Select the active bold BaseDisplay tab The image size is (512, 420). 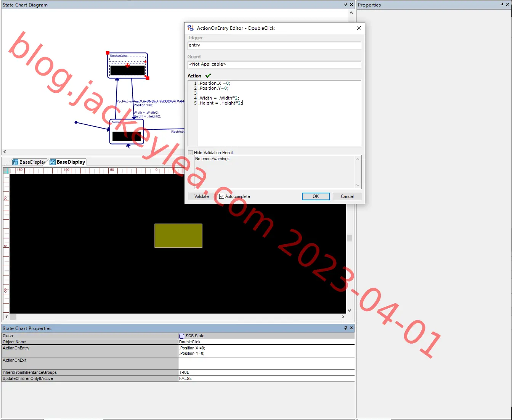67,162
